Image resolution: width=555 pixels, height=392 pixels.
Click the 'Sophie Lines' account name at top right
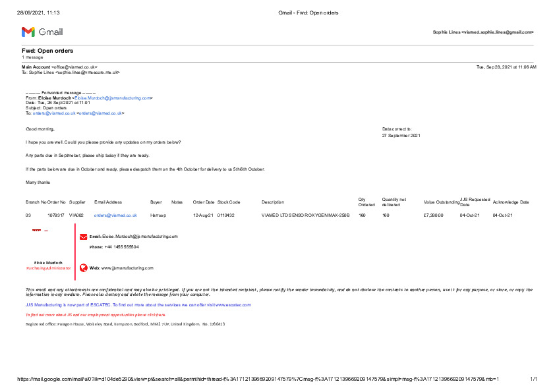coord(446,32)
